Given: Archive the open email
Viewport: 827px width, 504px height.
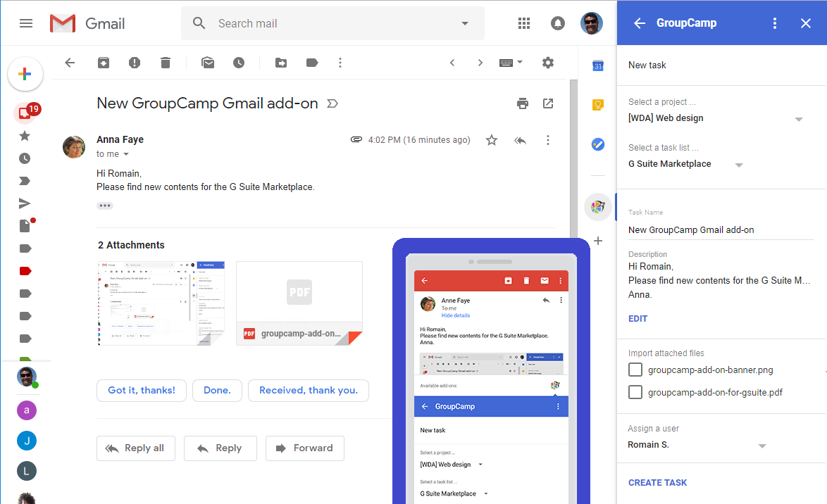Looking at the screenshot, I should tap(104, 63).
